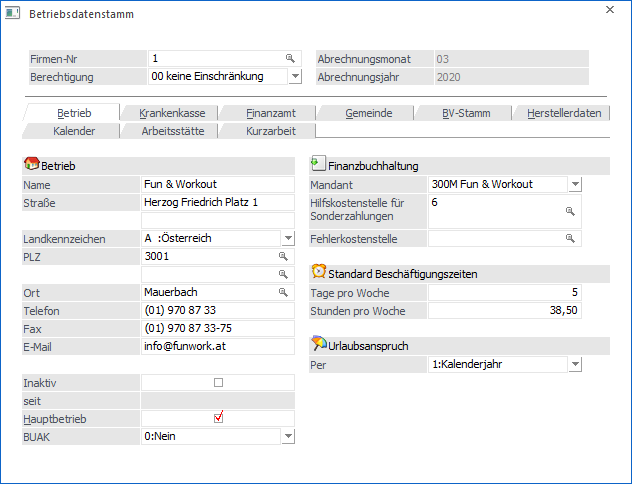Open the Mandant dropdown
Viewport: 632px width, 484px height.
click(x=575, y=184)
